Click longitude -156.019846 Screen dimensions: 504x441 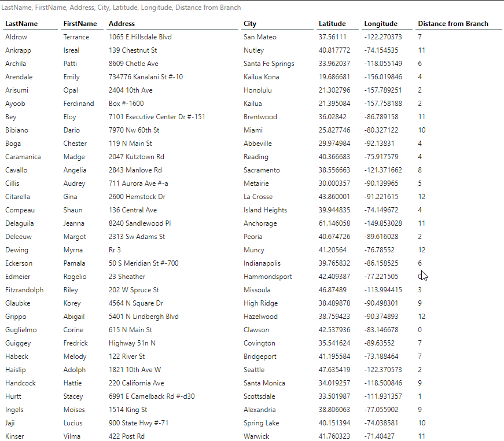383,77
